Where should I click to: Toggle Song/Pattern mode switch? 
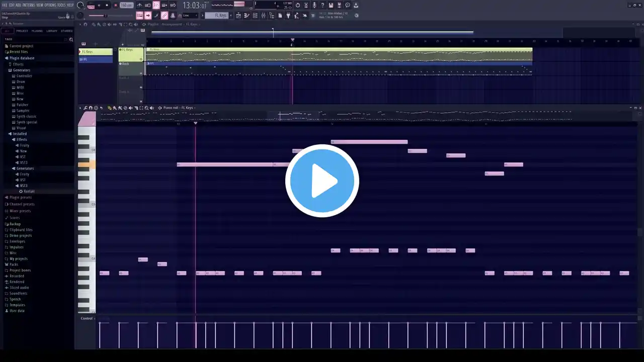pos(91,7)
